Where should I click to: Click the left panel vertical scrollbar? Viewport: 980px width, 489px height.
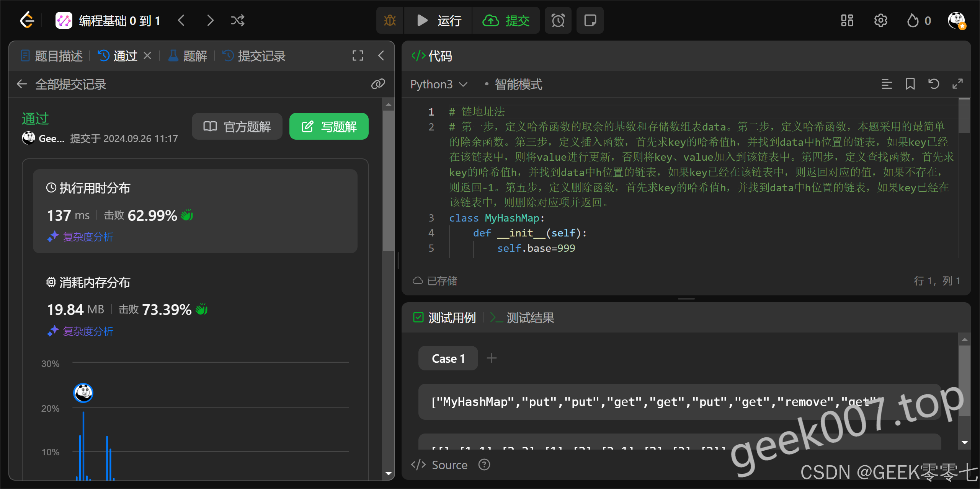(388, 180)
